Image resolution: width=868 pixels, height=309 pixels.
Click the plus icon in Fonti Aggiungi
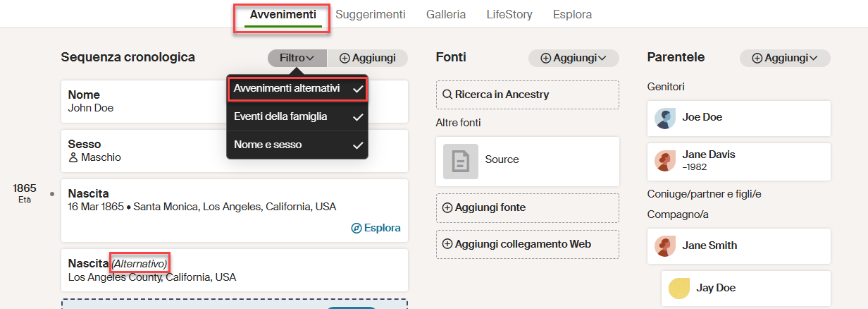pos(545,59)
